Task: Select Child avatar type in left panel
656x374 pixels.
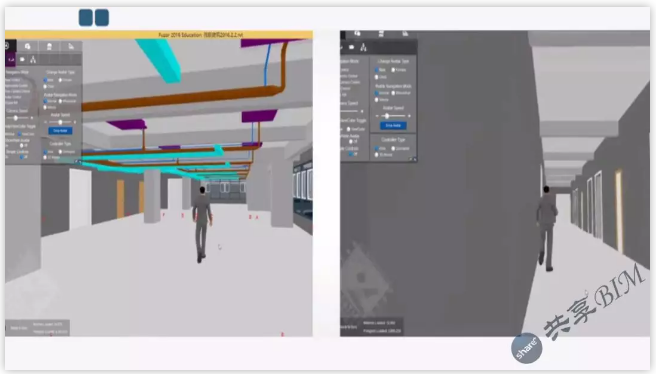Action: 45,87
